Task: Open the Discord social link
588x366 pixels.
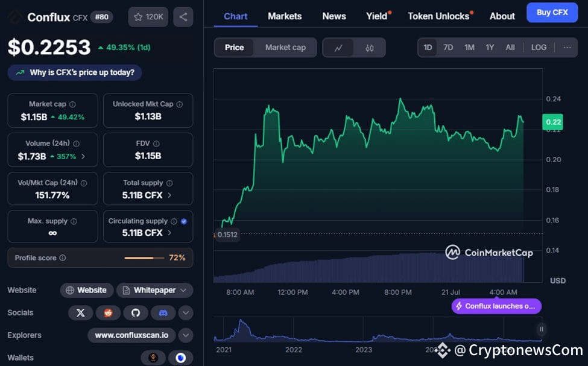Action: (x=163, y=313)
